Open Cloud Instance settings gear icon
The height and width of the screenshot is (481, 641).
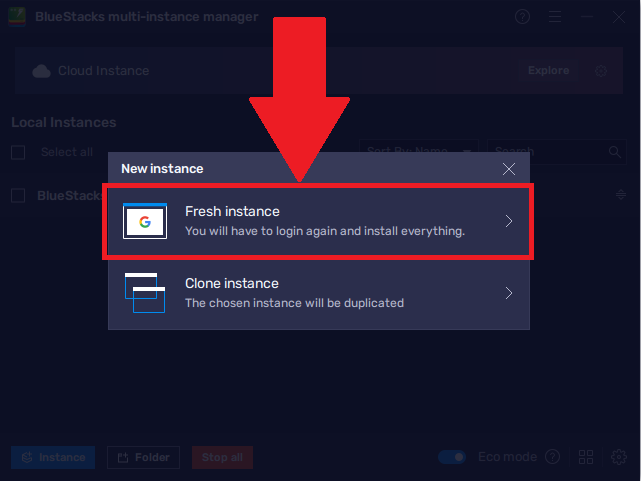(601, 71)
